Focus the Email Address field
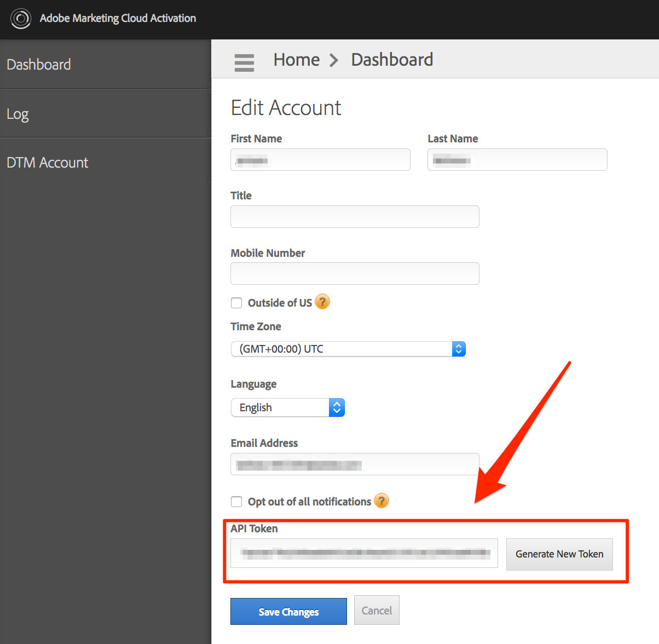659x644 pixels. click(355, 464)
